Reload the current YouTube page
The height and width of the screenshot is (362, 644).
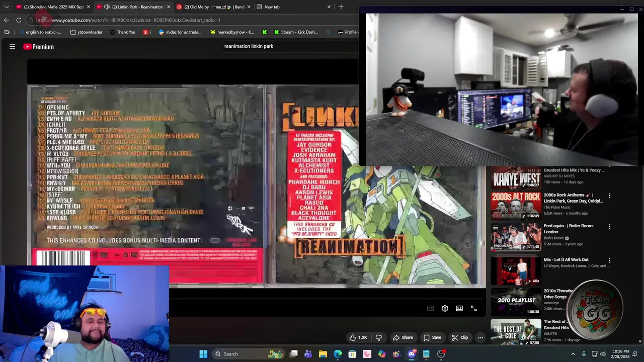(19, 20)
